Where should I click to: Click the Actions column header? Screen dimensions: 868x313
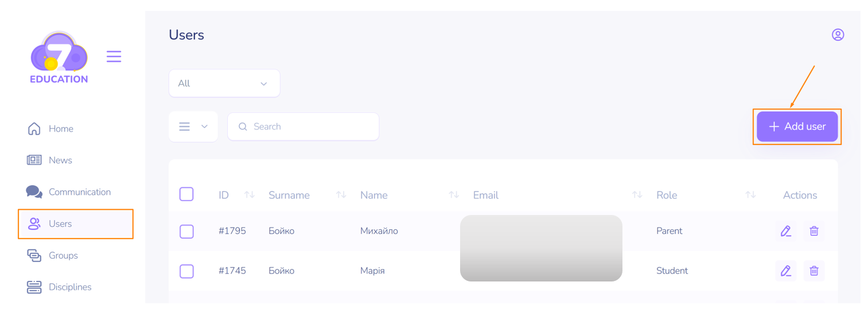pos(800,195)
